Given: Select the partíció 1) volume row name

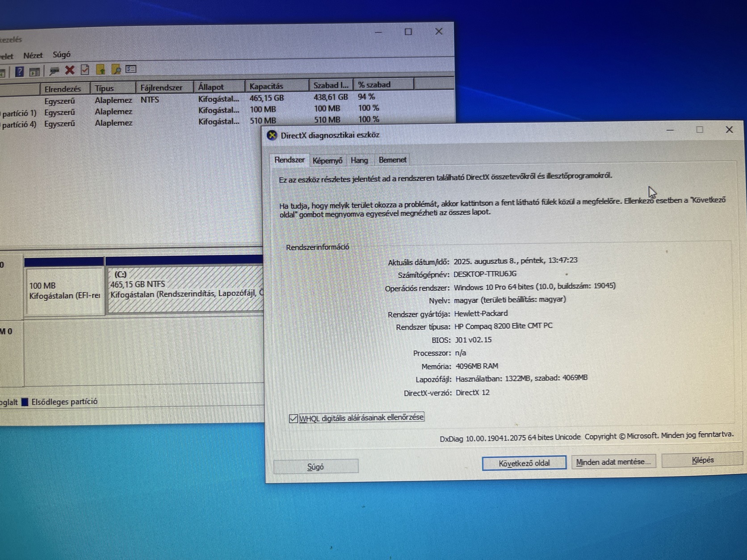Looking at the screenshot, I should coord(19,113).
